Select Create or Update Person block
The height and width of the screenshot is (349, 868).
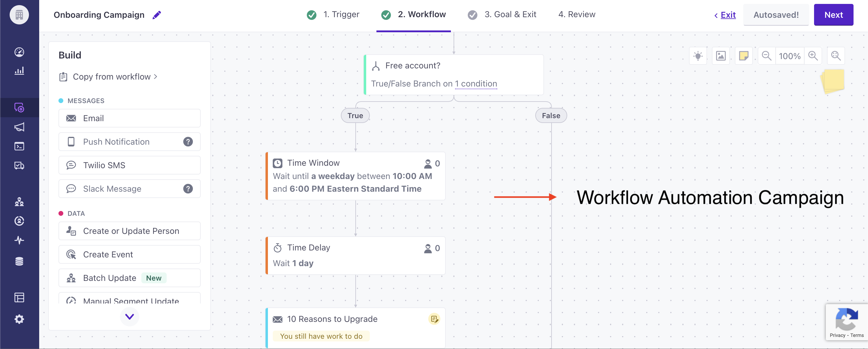click(129, 231)
